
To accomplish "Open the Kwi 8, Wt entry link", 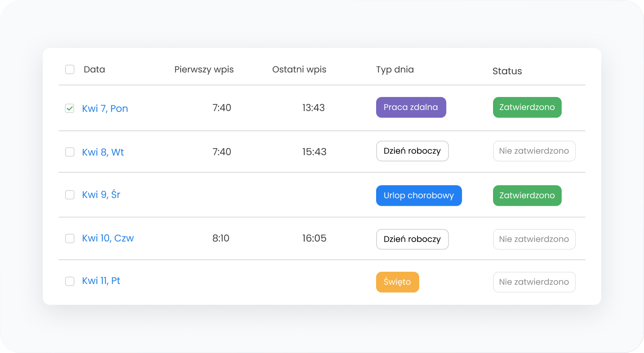I will [x=103, y=152].
